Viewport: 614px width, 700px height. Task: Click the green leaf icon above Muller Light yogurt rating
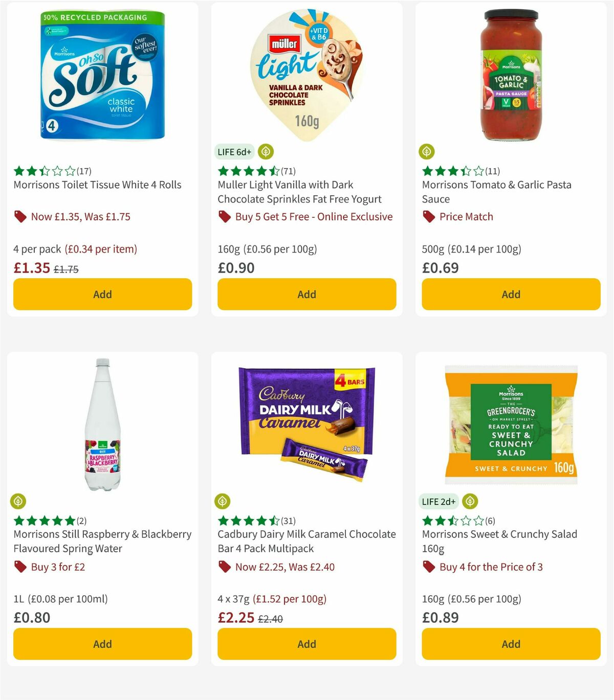[x=266, y=151]
